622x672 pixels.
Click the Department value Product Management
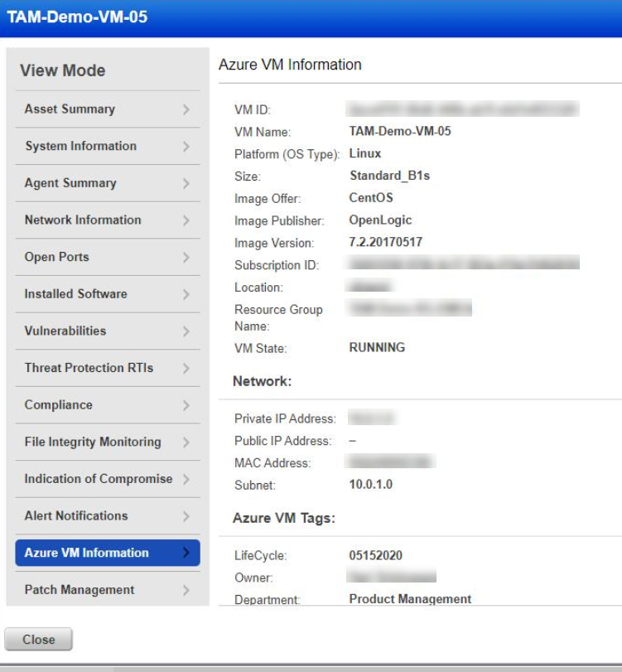(x=410, y=599)
